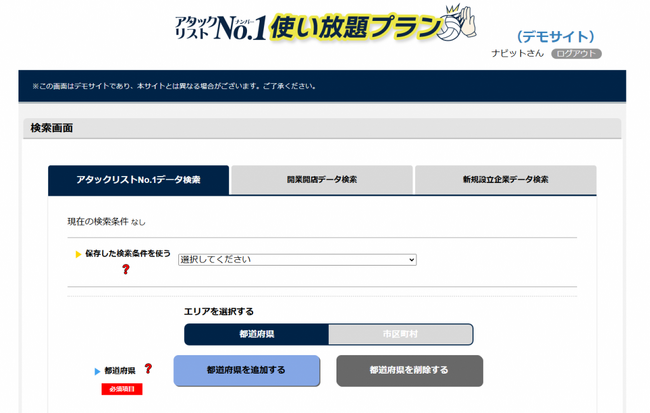Select the アタックリストNo.1データ検索 tab
The height and width of the screenshot is (413, 650).
138,180
